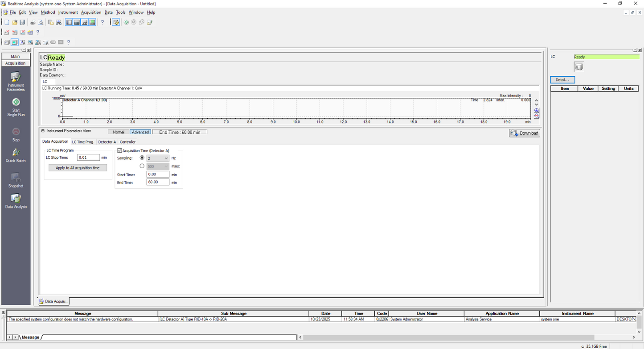Click Apply to All acquisition time
644x349 pixels.
(78, 168)
